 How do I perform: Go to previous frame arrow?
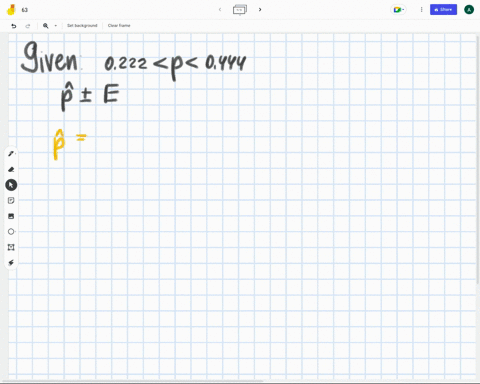(220, 10)
